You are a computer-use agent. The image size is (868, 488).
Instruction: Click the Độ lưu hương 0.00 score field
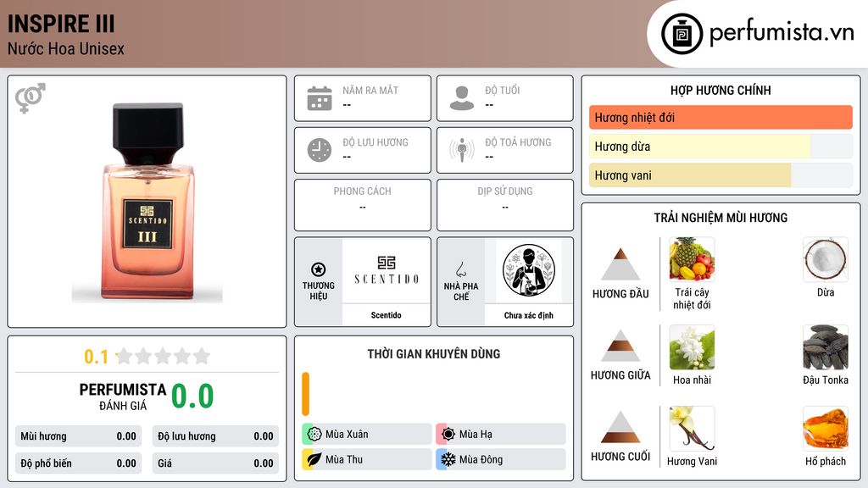click(x=215, y=436)
